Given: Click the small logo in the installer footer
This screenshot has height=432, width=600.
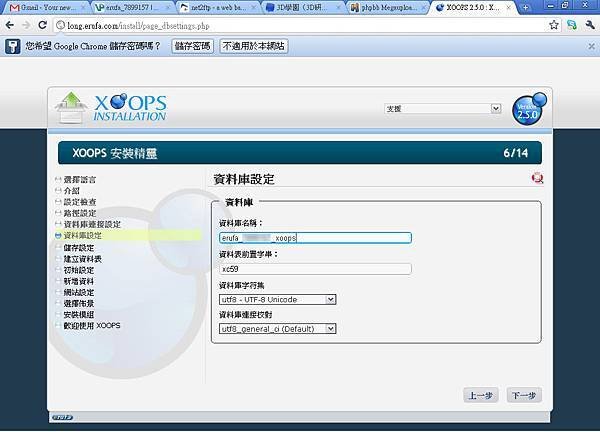Looking at the screenshot, I should pos(62,417).
